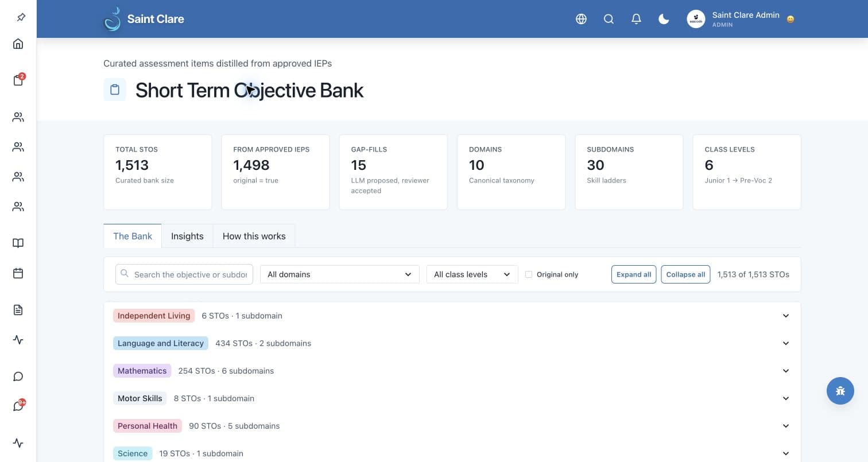Viewport: 868px width, 462px height.
Task: Click the Collapse all button
Action: 685,274
